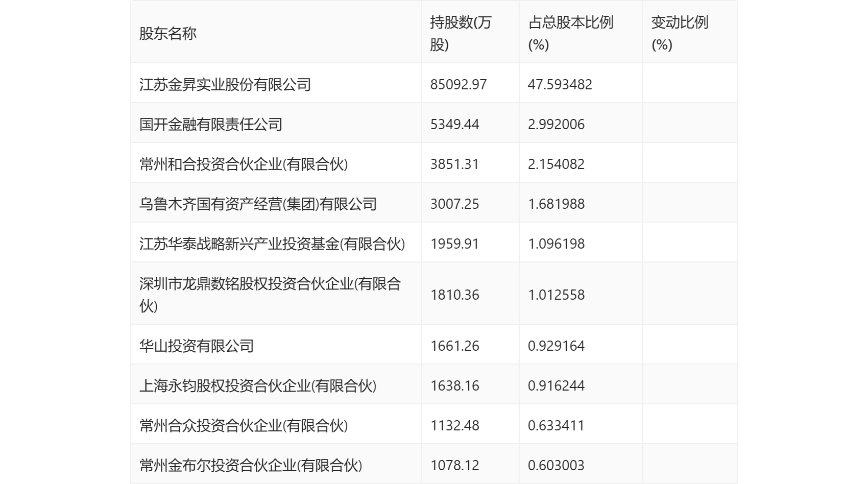This screenshot has width=868, height=484.
Task: Click the 占总股本比例(%) column header
Action: (x=570, y=34)
